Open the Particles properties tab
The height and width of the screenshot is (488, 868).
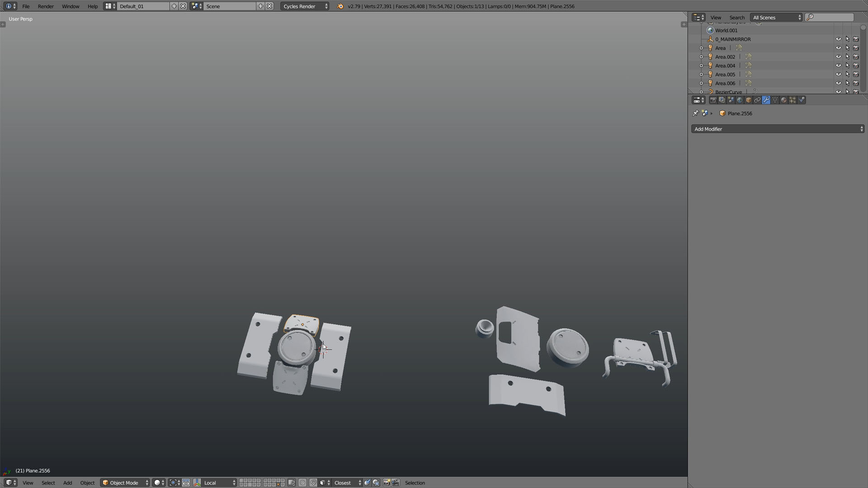793,100
